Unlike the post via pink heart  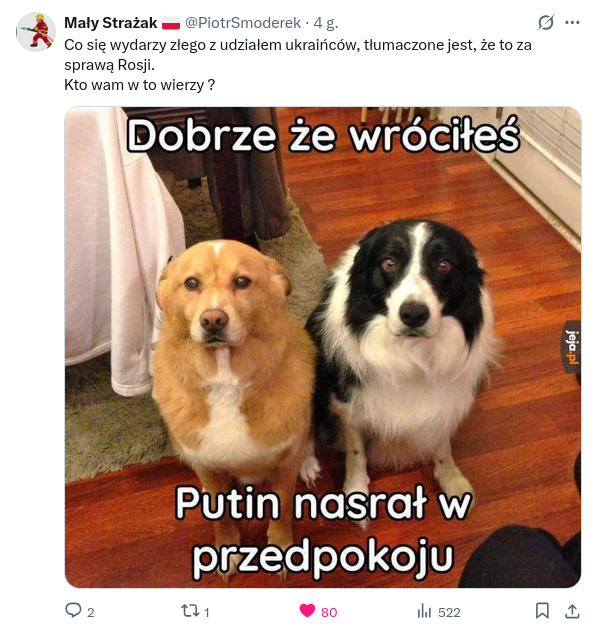pyautogui.click(x=307, y=611)
